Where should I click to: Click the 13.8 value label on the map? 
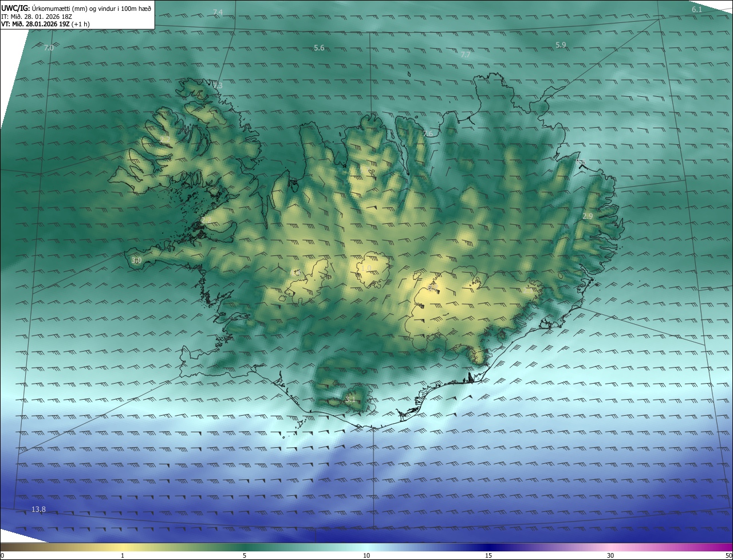(38, 509)
